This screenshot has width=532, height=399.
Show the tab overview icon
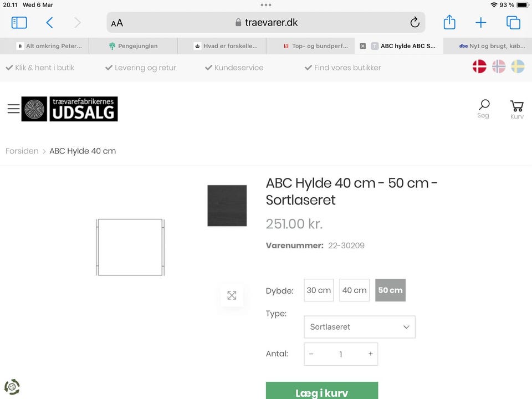pos(513,23)
